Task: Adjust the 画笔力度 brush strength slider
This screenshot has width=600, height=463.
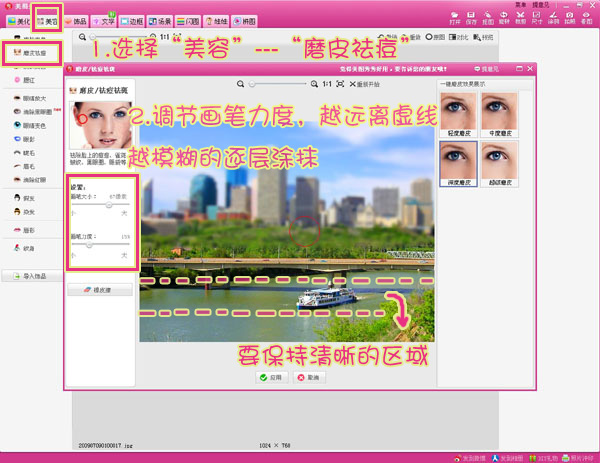Action: 89,245
